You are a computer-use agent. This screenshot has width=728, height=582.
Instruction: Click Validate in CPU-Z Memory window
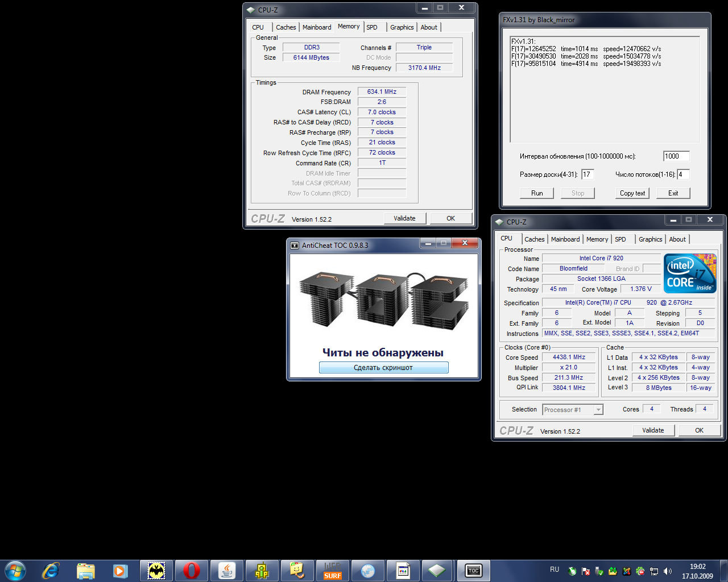tap(405, 218)
